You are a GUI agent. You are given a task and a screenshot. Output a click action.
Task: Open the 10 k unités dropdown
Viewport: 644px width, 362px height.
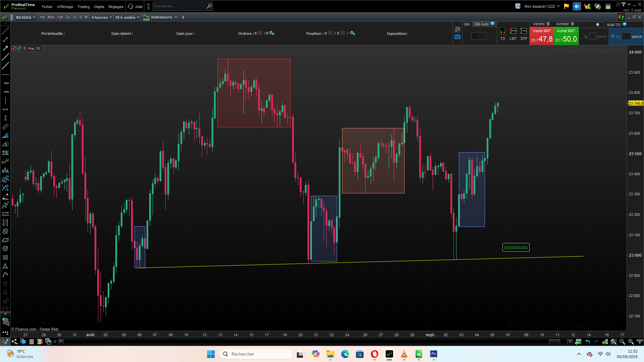pos(127,17)
